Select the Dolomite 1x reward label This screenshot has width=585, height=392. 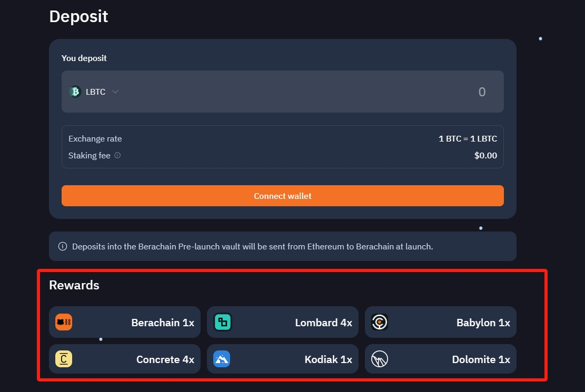click(x=481, y=359)
